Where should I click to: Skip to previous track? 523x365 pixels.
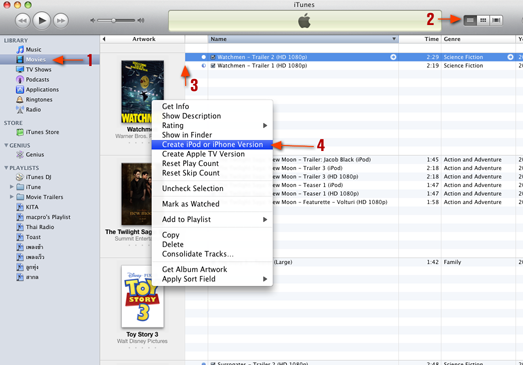click(x=23, y=21)
